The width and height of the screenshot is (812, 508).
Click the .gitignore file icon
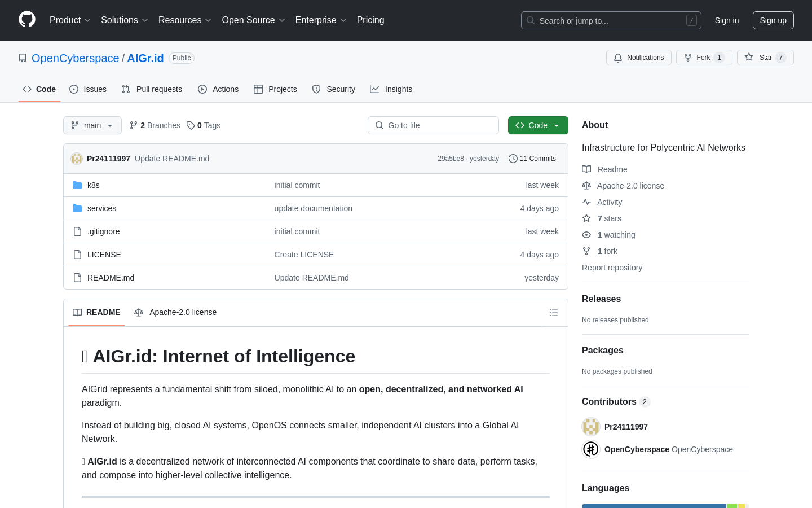pyautogui.click(x=77, y=231)
